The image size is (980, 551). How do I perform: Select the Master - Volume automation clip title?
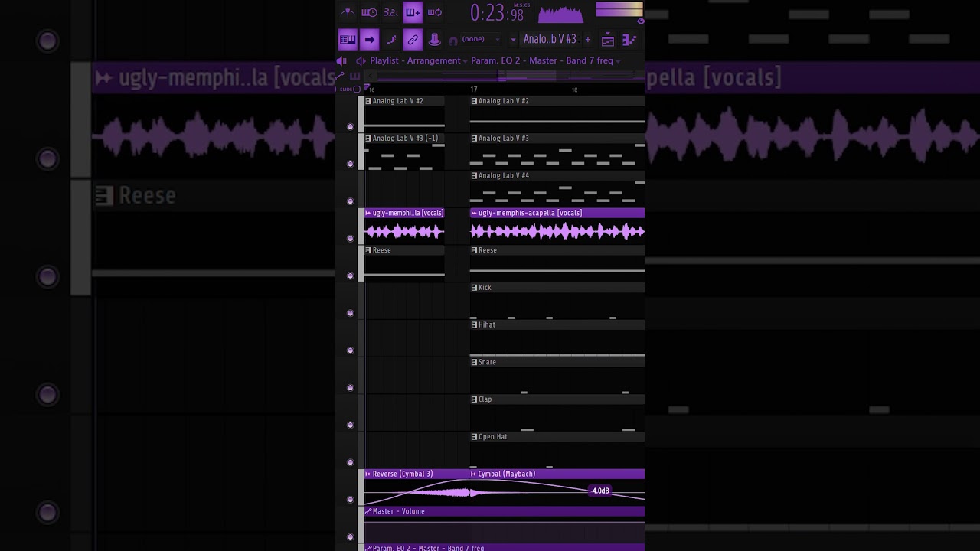pos(398,511)
